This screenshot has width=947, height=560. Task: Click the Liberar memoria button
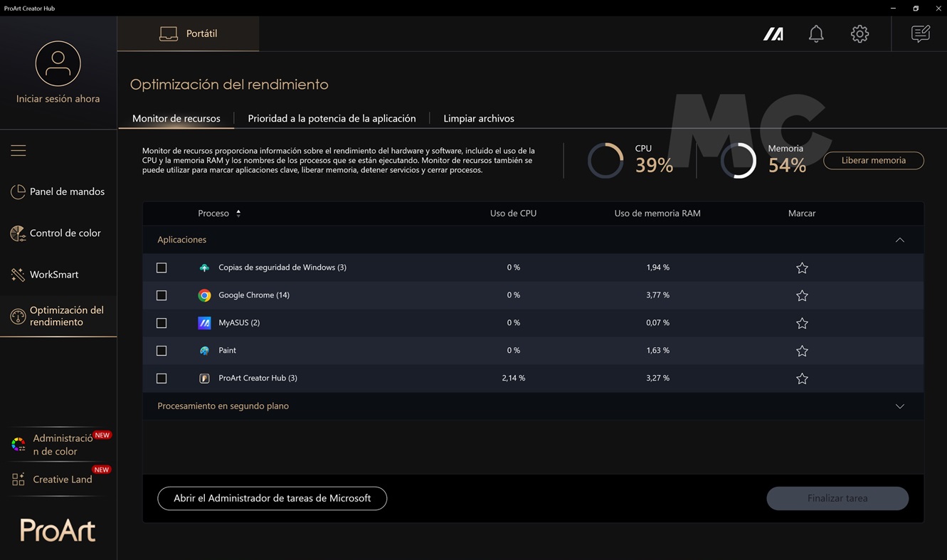(873, 160)
